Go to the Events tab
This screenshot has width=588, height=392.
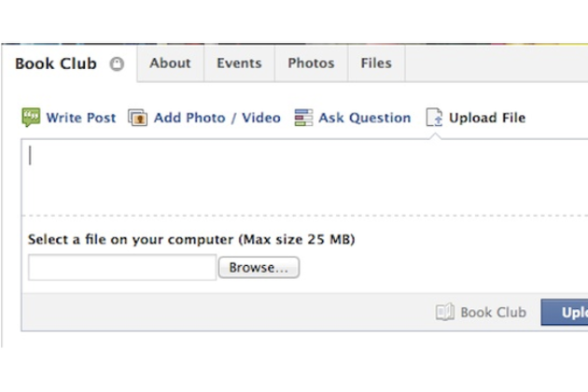pyautogui.click(x=239, y=63)
